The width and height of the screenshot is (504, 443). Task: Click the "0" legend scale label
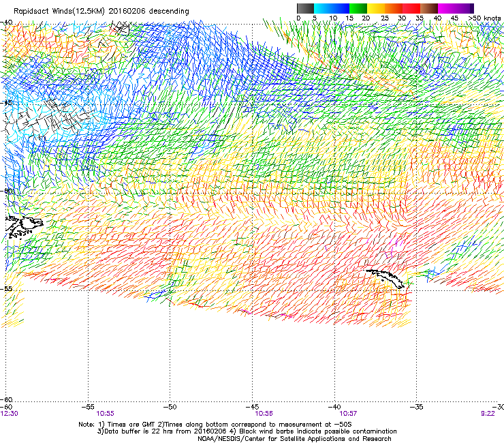[298, 18]
